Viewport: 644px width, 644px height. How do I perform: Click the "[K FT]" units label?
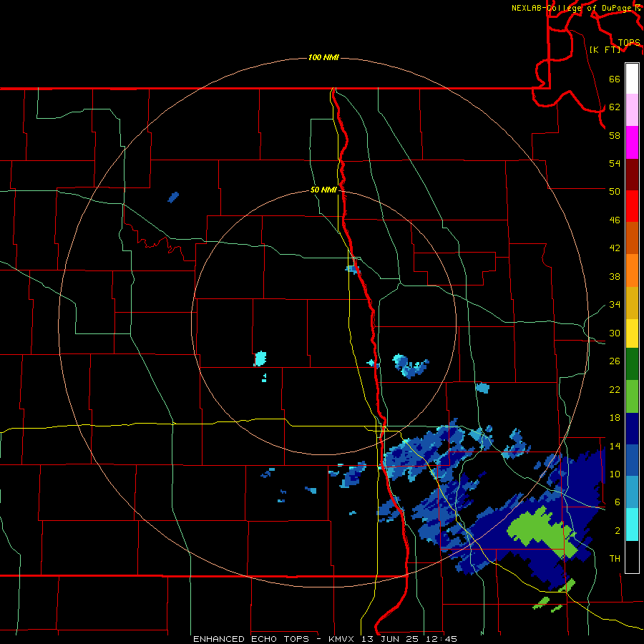coord(605,49)
